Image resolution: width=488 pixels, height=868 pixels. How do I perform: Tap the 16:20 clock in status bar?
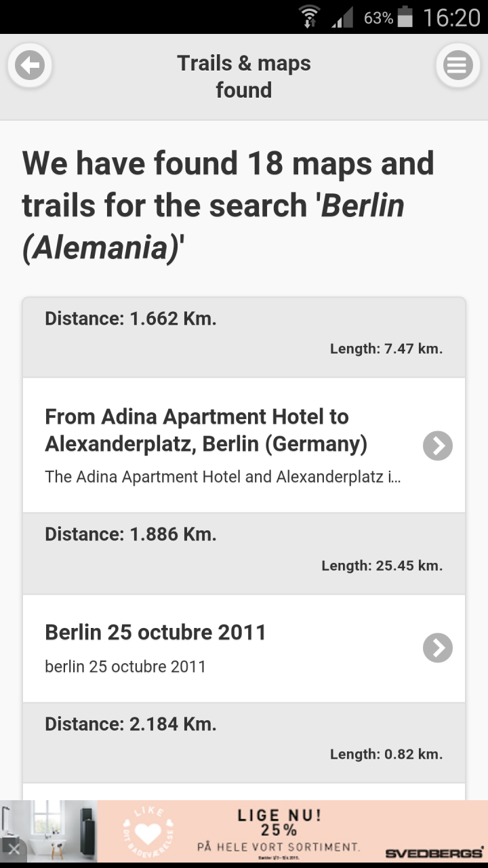click(x=451, y=17)
